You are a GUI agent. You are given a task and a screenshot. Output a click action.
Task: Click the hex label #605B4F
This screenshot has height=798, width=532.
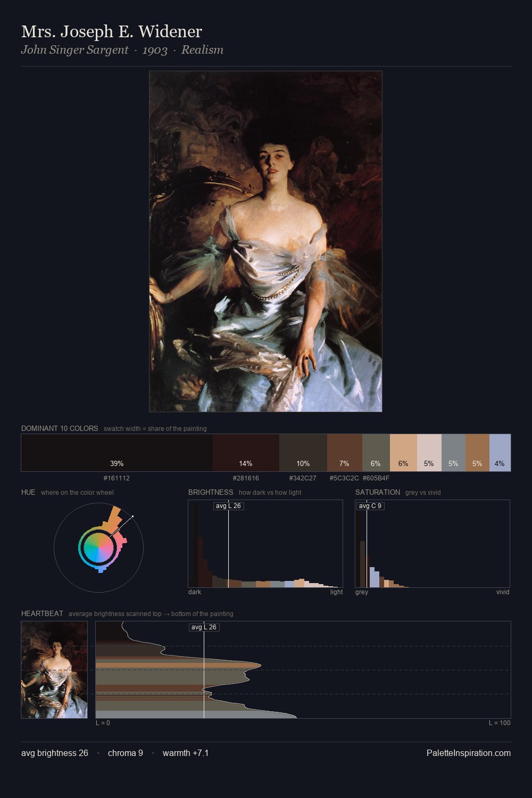(x=376, y=478)
